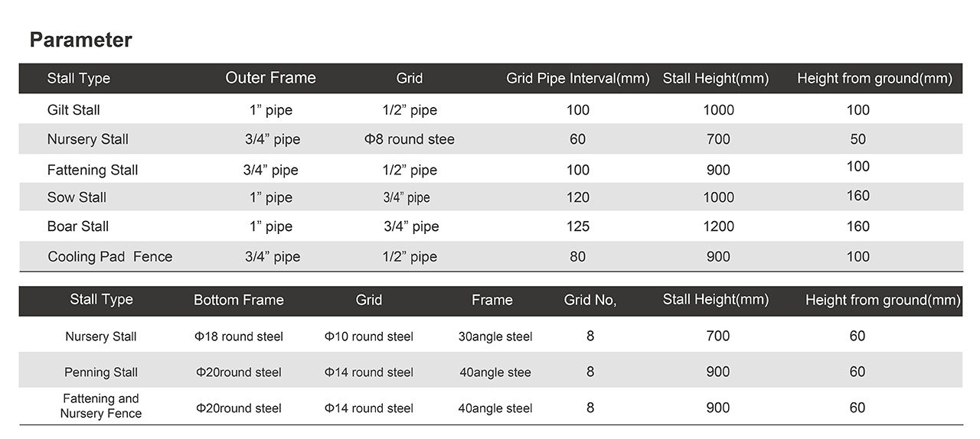980x439 pixels.
Task: Click the Fattening Stall row label
Action: (x=93, y=170)
